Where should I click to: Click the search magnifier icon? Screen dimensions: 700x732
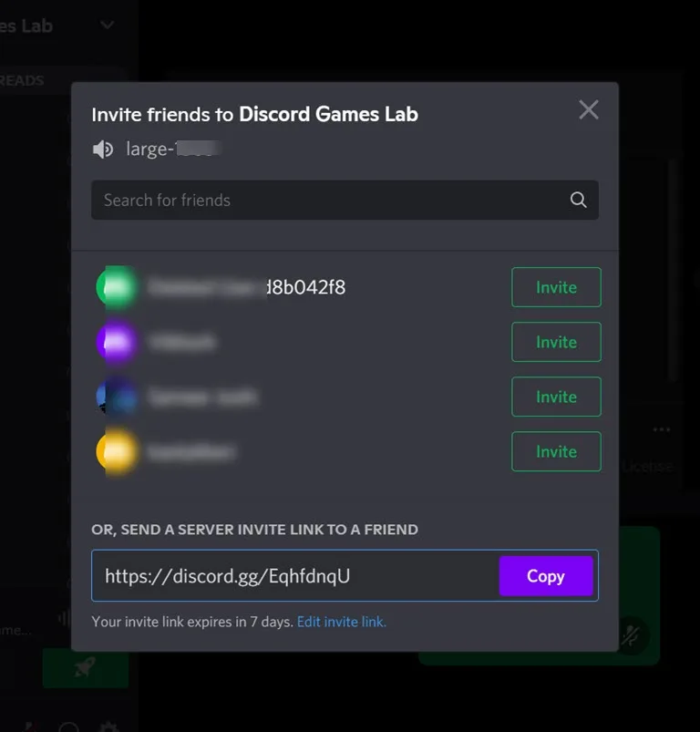coord(578,200)
